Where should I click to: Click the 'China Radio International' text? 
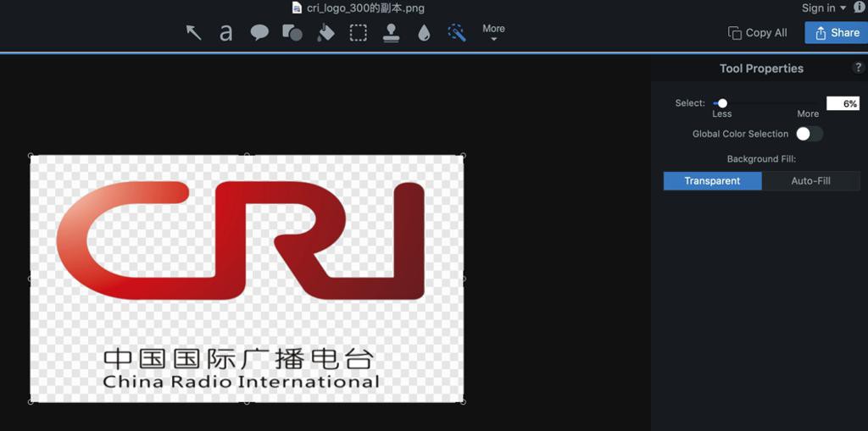241,382
